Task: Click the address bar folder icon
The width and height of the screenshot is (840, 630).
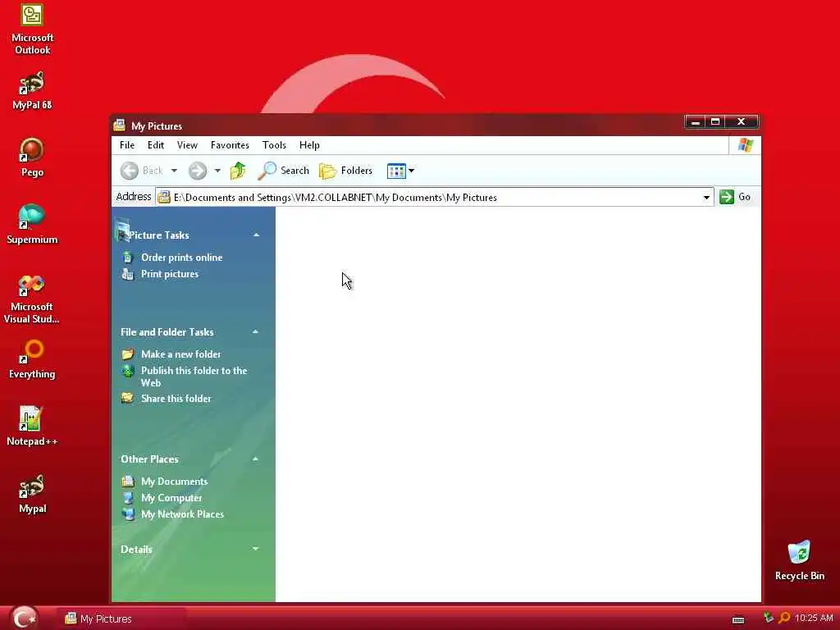Action: 164,197
